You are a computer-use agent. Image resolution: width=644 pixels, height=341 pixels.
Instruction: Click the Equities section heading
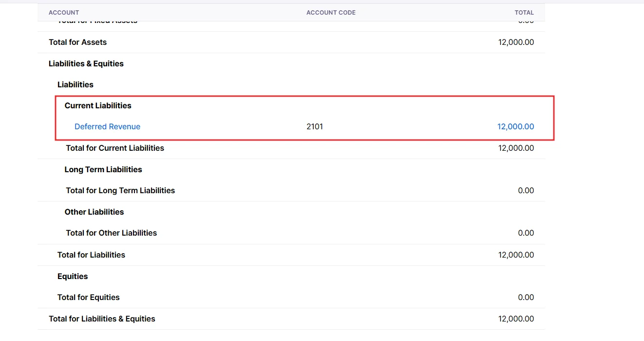click(x=73, y=277)
